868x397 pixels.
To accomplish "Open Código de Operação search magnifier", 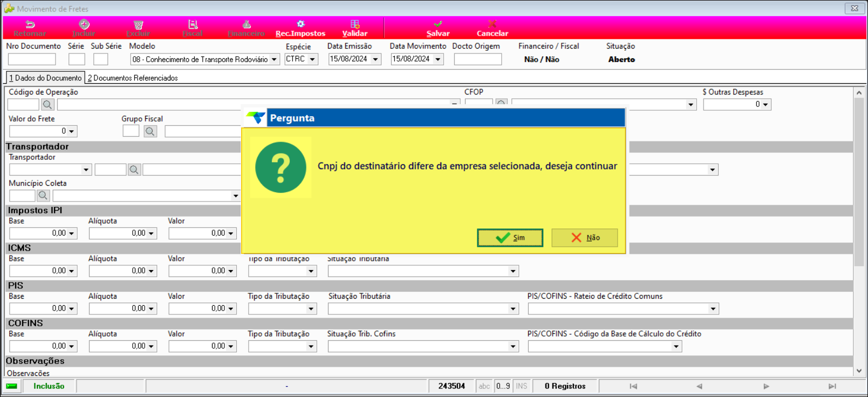I will pyautogui.click(x=47, y=105).
